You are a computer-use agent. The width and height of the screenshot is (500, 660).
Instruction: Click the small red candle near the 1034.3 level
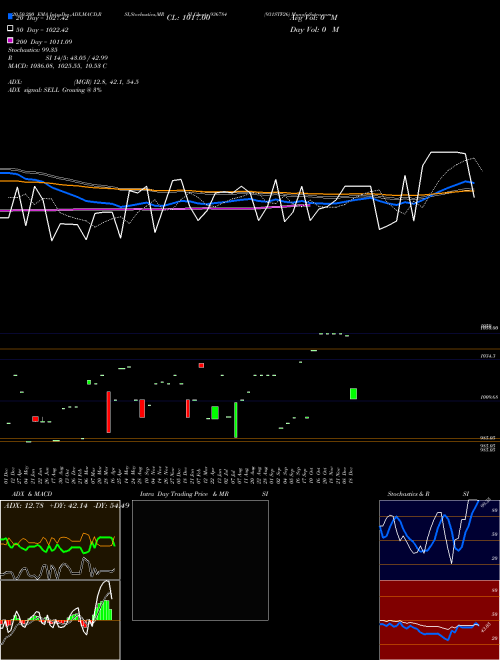[201, 365]
